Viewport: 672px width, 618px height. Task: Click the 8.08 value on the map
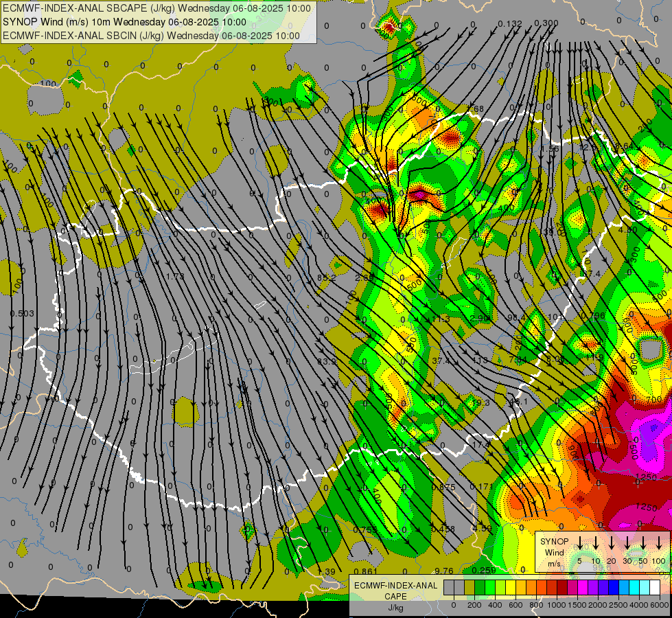[555, 358]
